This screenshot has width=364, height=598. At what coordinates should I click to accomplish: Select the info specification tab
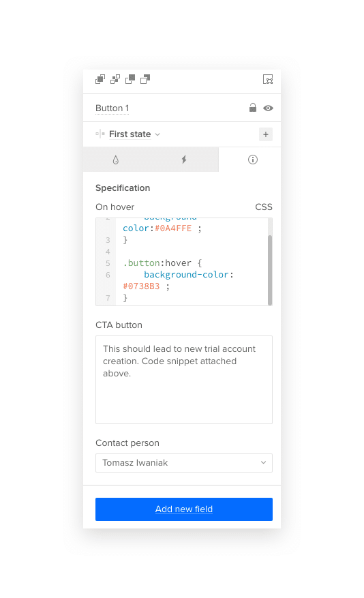point(253,160)
